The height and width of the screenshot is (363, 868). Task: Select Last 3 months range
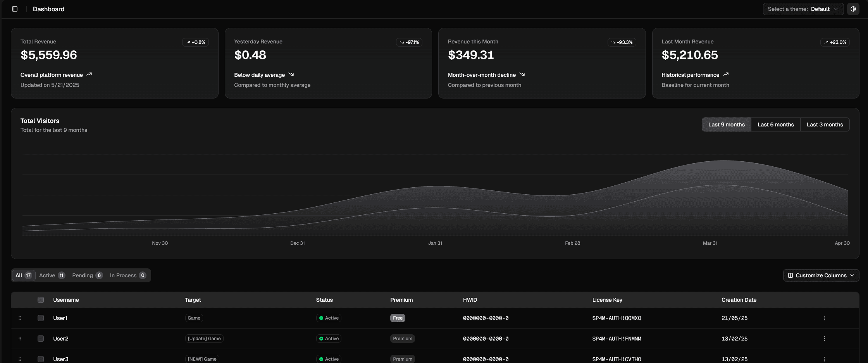point(825,124)
